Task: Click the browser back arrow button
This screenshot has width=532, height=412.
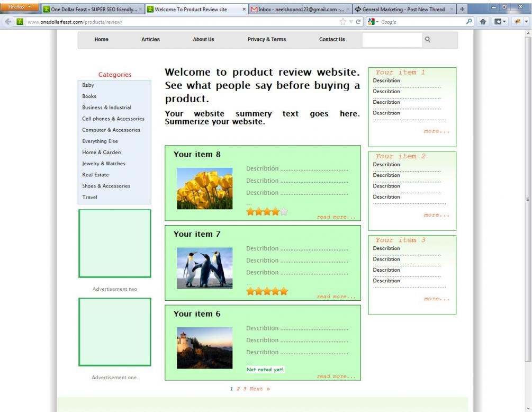Action: pos(8,22)
